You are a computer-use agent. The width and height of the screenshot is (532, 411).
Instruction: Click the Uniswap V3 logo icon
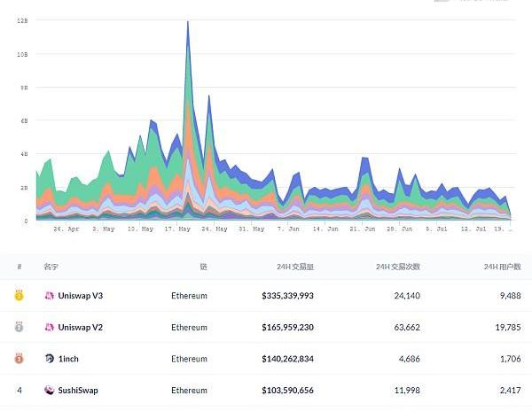[x=50, y=296]
